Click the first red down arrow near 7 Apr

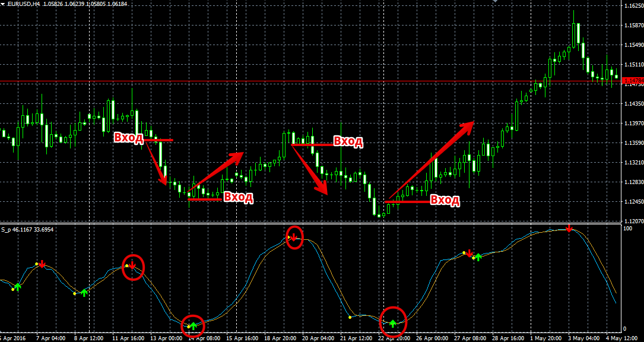(x=42, y=264)
